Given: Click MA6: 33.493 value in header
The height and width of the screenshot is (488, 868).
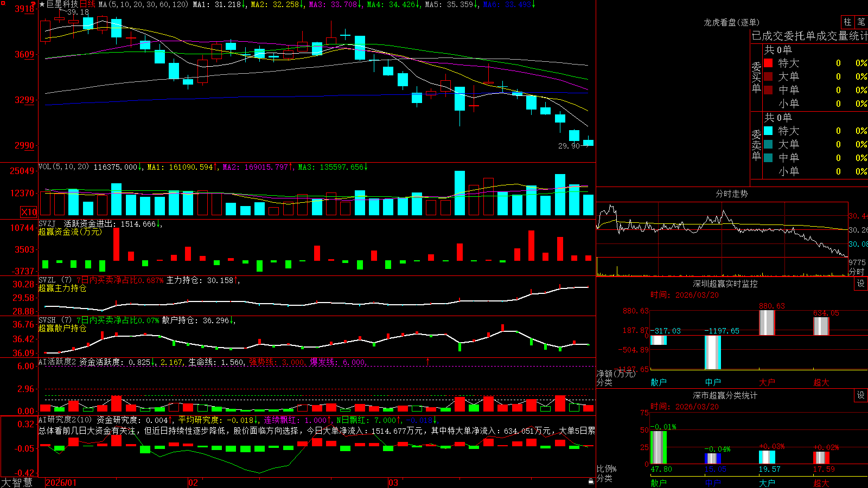Looking at the screenshot, I should (x=509, y=4).
